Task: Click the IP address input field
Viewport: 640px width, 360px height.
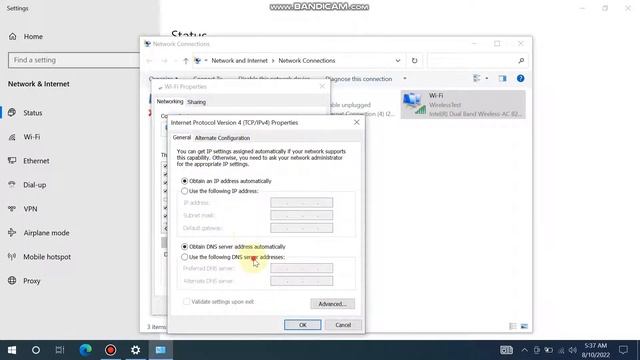Action: point(301,203)
